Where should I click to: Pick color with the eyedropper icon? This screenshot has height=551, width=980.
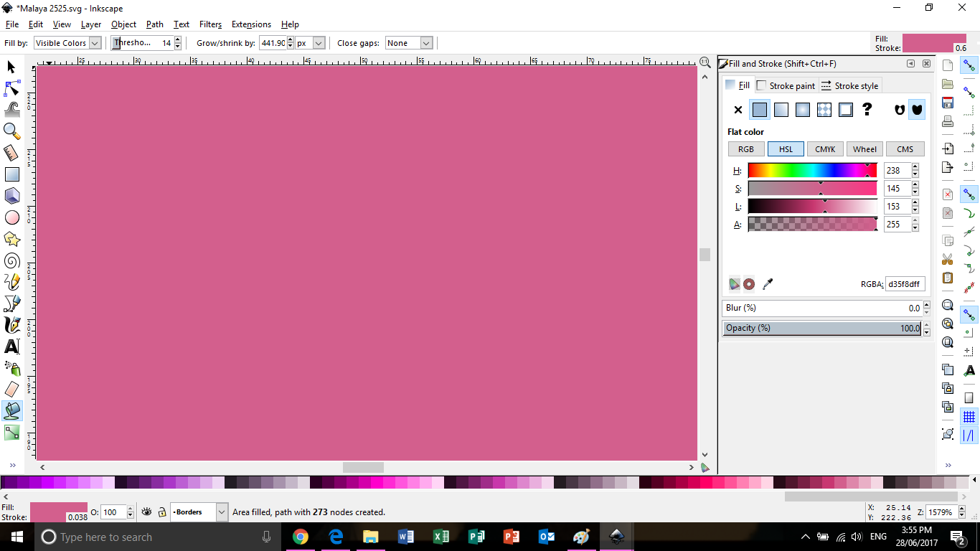(768, 284)
